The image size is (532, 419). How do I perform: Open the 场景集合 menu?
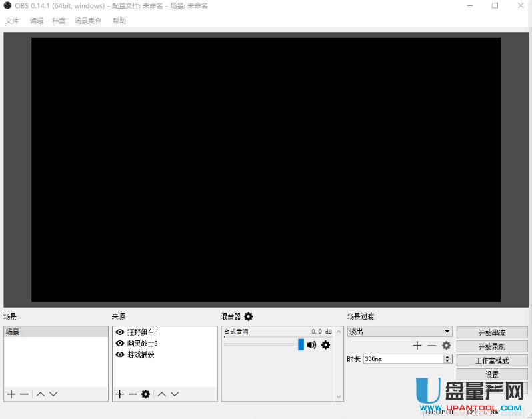88,21
